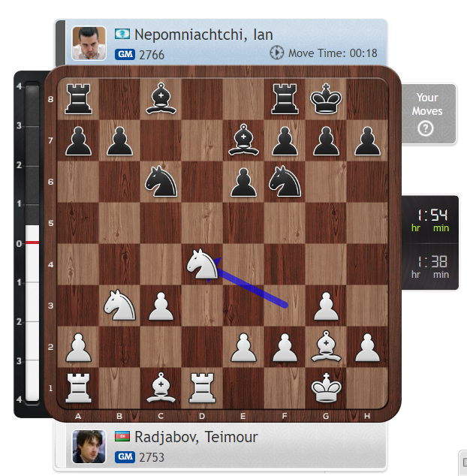Screen dimensions: 467x476
Task: Click the Move Time clock icon
Action: point(276,53)
